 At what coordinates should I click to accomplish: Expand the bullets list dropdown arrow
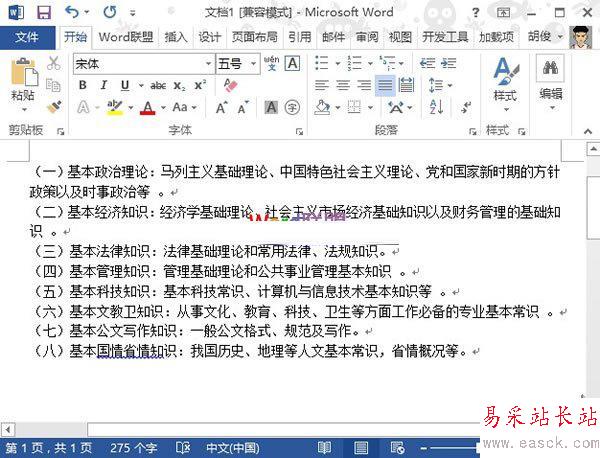coord(338,64)
